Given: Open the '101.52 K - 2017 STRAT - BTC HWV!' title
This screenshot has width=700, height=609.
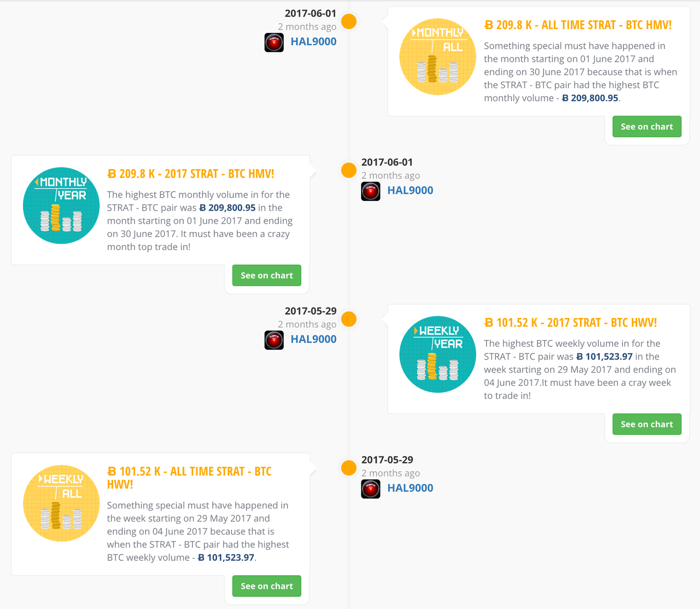Looking at the screenshot, I should coord(570,323).
